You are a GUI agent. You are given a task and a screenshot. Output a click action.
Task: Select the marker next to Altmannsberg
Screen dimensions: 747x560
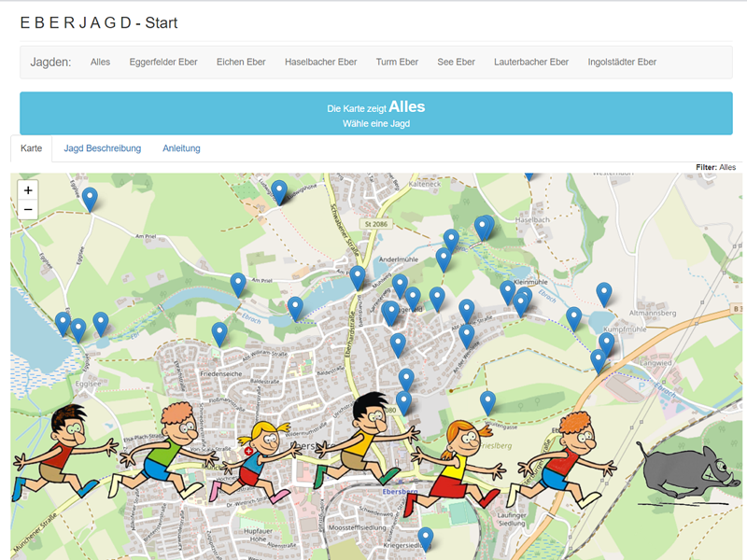[x=604, y=293]
